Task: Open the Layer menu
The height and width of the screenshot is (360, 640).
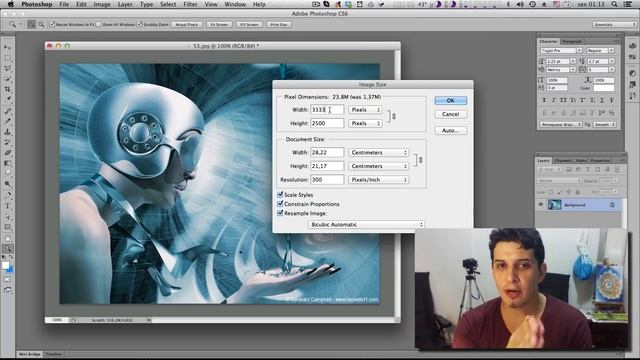Action: coord(125,4)
